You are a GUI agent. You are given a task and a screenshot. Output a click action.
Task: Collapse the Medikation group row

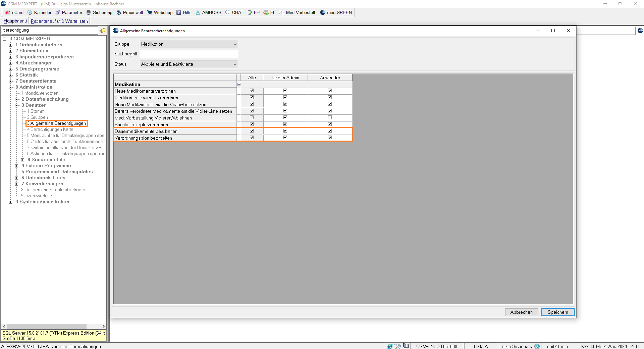click(239, 84)
